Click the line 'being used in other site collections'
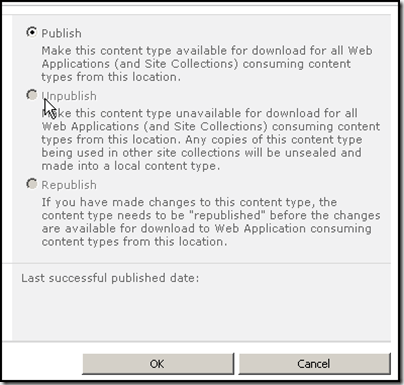 point(201,153)
